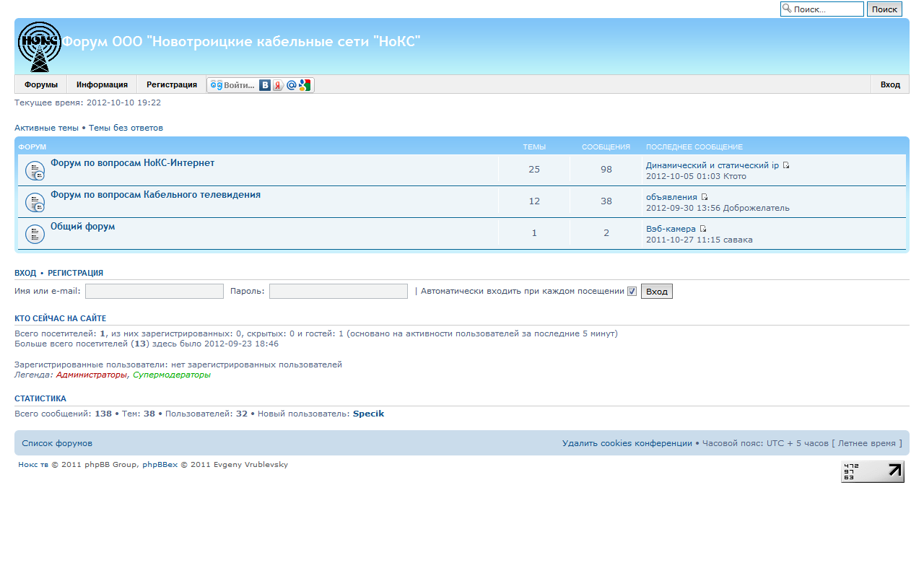
Task: Log in with Google icon
Action: (305, 85)
